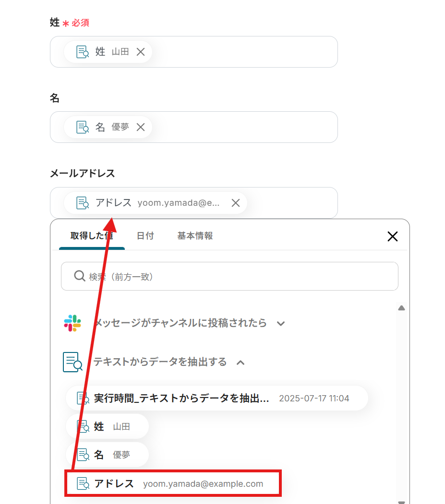Remove the アドレス chip from email field
Image resolution: width=445 pixels, height=504 pixels.
(x=236, y=203)
